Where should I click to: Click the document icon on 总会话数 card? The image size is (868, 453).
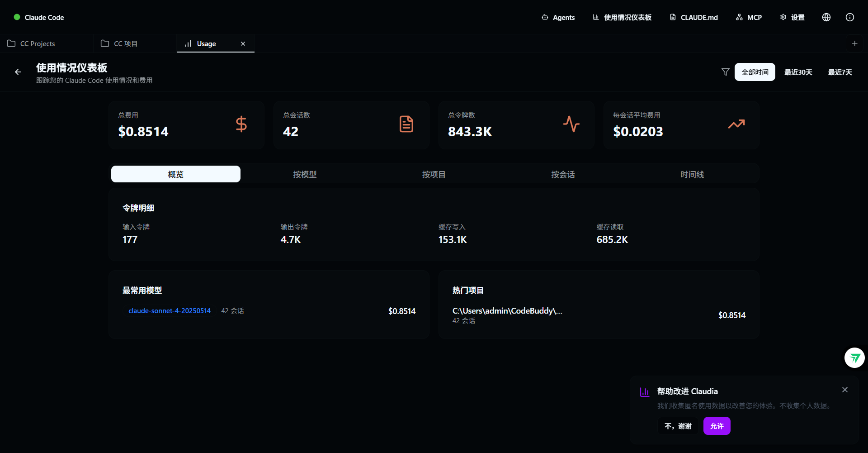(406, 124)
